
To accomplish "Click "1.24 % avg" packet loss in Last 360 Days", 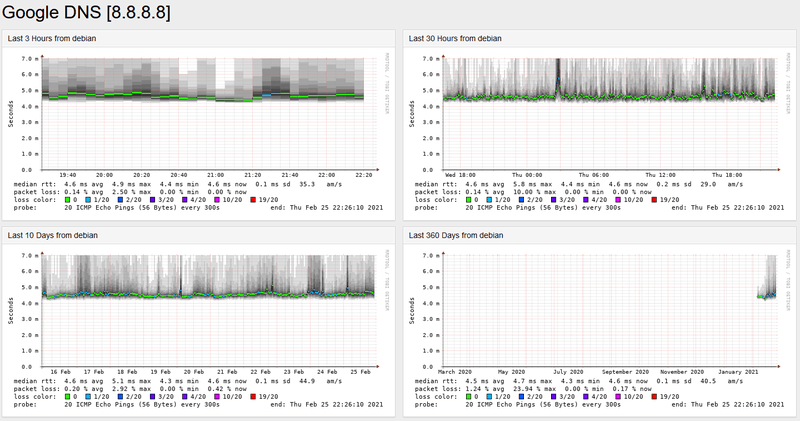I will pyautogui.click(x=485, y=389).
